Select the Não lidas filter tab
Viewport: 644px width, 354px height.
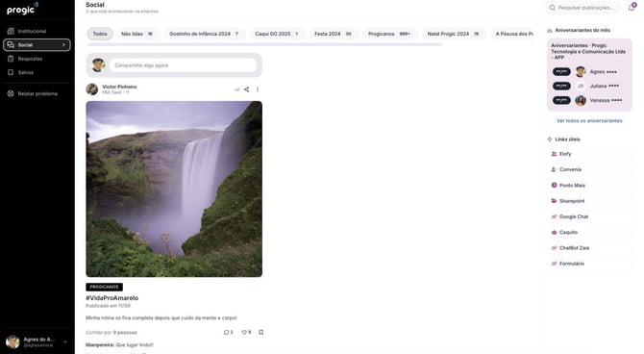tap(137, 34)
